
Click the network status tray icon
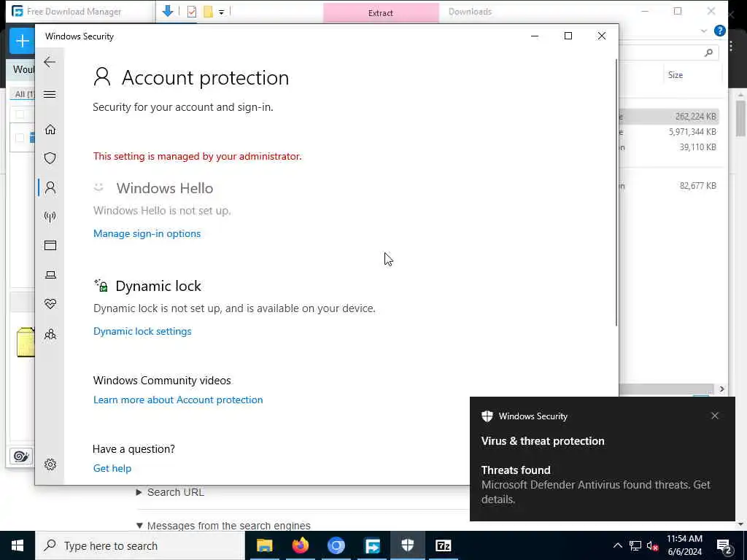(635, 545)
